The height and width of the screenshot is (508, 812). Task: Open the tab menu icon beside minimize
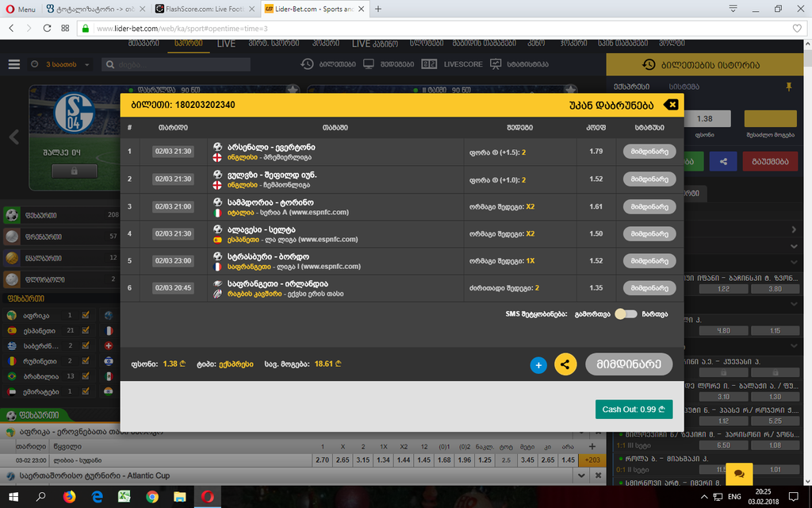click(x=733, y=9)
